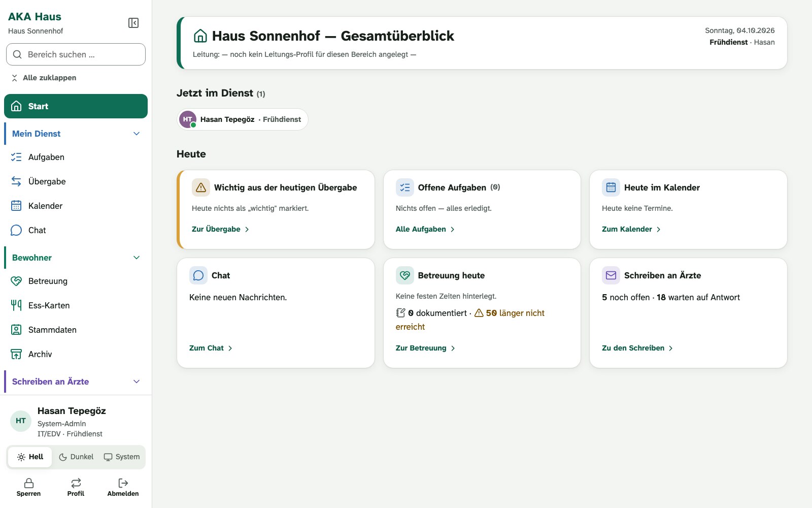Click the Ess-Karten fork and knife icon
Screen dimensions: 812x508
tap(16, 305)
